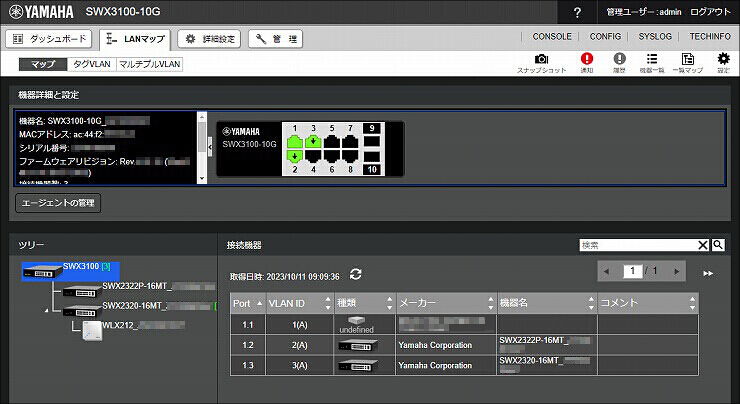Sort the table by the 機器名 column
Image resolution: width=740 pixels, height=404 pixels.
click(547, 303)
